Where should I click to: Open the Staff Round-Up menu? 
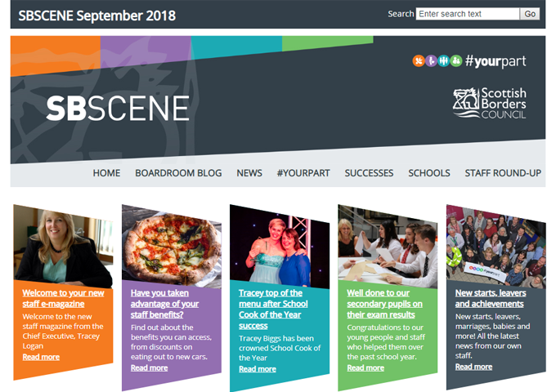(x=503, y=173)
